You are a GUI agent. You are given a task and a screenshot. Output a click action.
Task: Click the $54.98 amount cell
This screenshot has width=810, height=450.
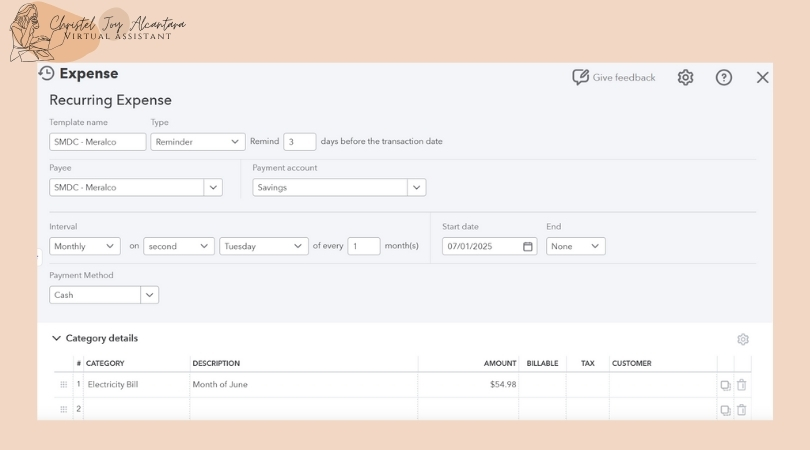[x=468, y=385]
